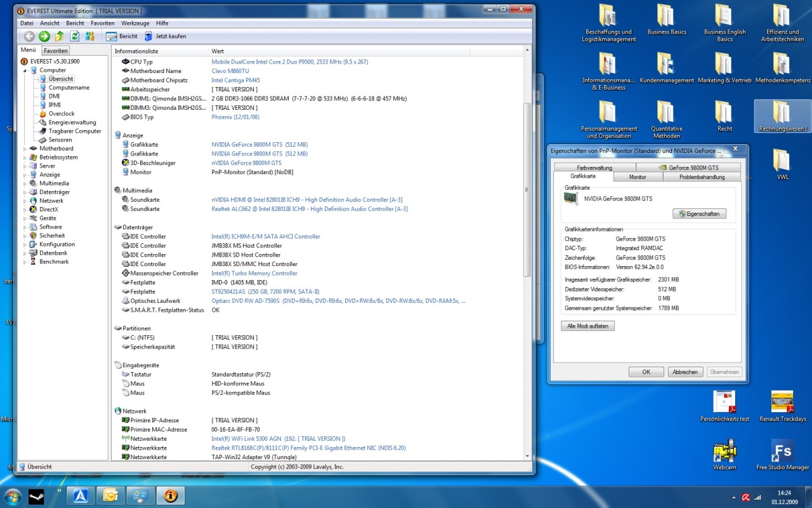Open the Quantitative Methoden folder
This screenshot has width=812, height=508.
click(x=666, y=119)
